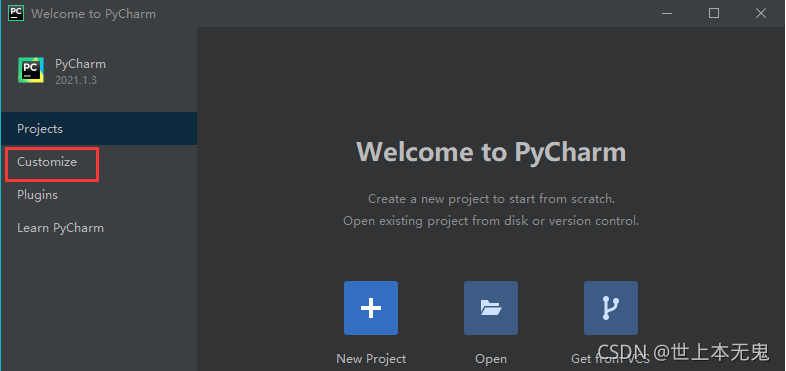Click the PyCharm icon in the title bar
This screenshot has width=786, height=371.
pyautogui.click(x=16, y=13)
